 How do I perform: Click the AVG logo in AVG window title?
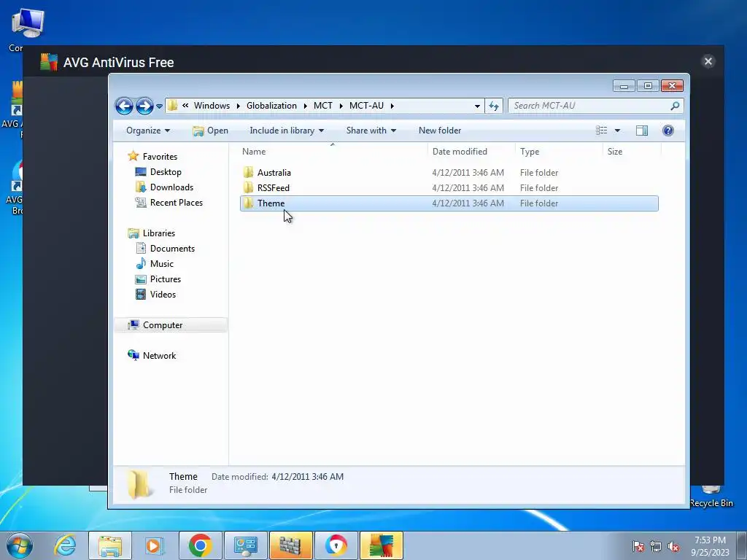point(49,62)
